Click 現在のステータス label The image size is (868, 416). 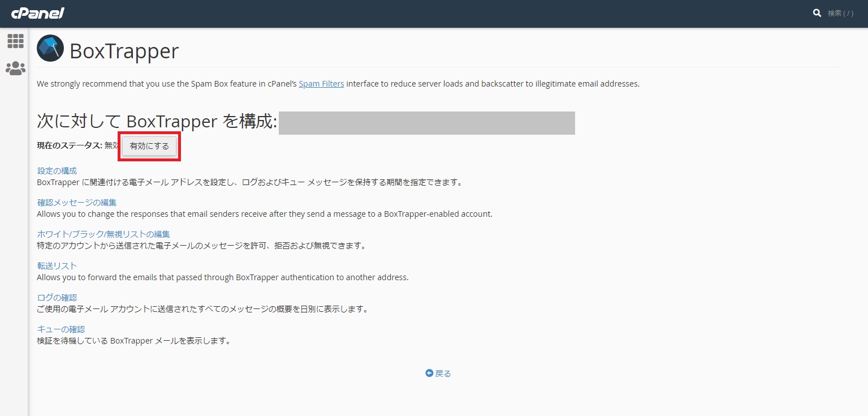(x=70, y=145)
